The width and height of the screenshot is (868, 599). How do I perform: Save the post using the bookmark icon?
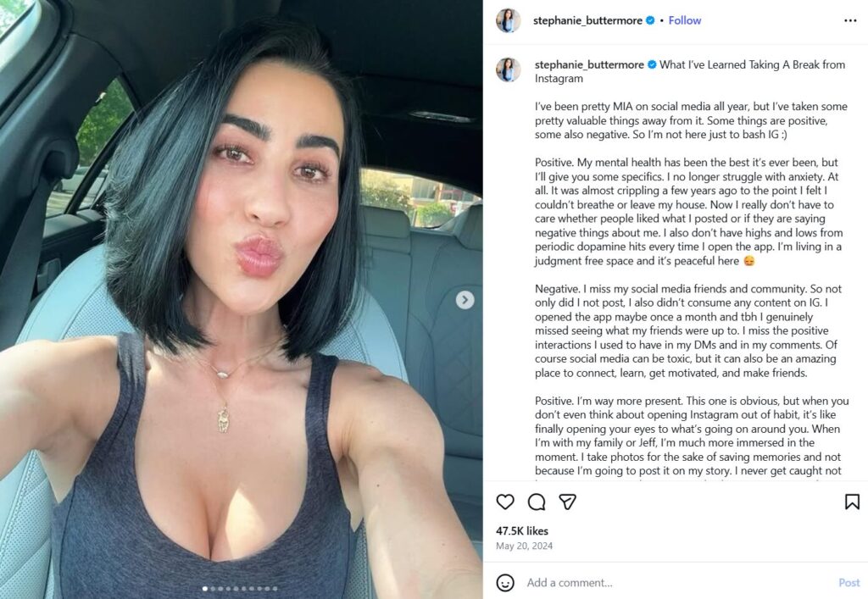click(x=852, y=502)
